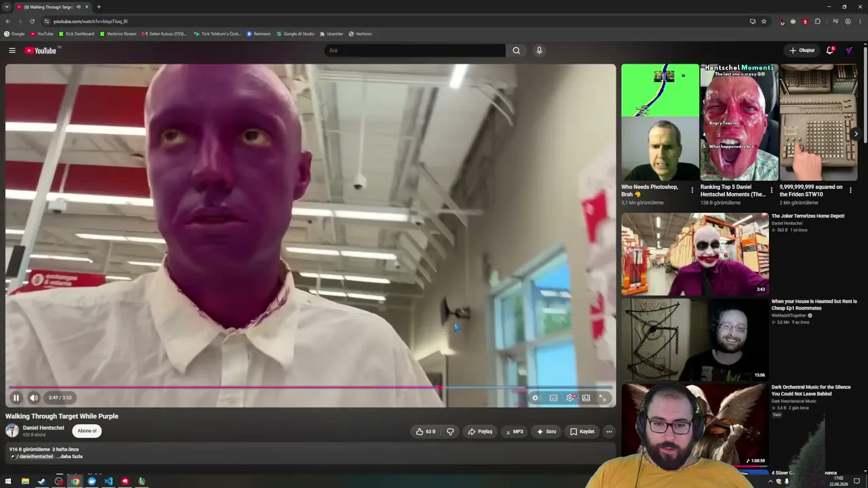Open the Uzantılar bookmark
The height and width of the screenshot is (488, 868).
[x=332, y=34]
